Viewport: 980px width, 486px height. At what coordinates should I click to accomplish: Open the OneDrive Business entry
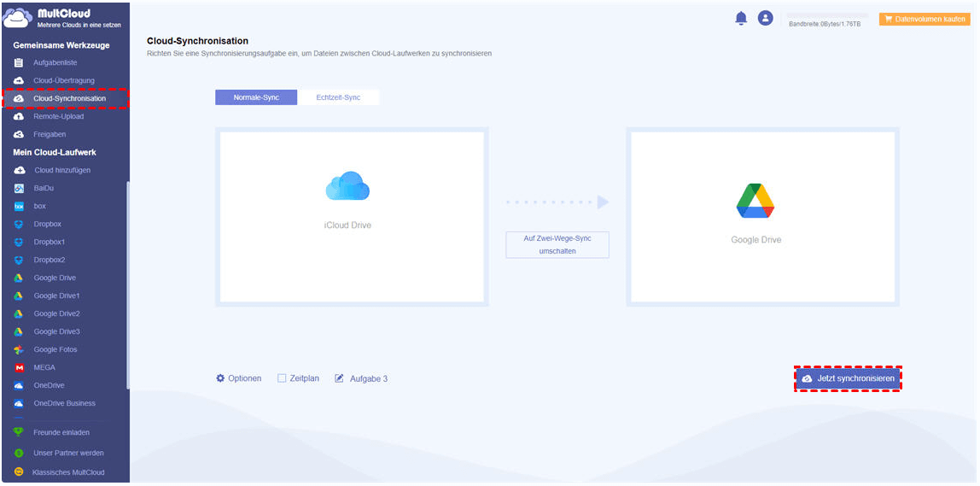[x=64, y=403]
